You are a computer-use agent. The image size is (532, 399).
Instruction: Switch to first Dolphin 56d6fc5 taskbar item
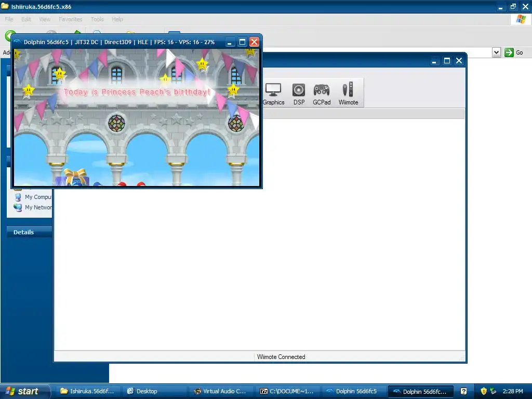pyautogui.click(x=353, y=391)
